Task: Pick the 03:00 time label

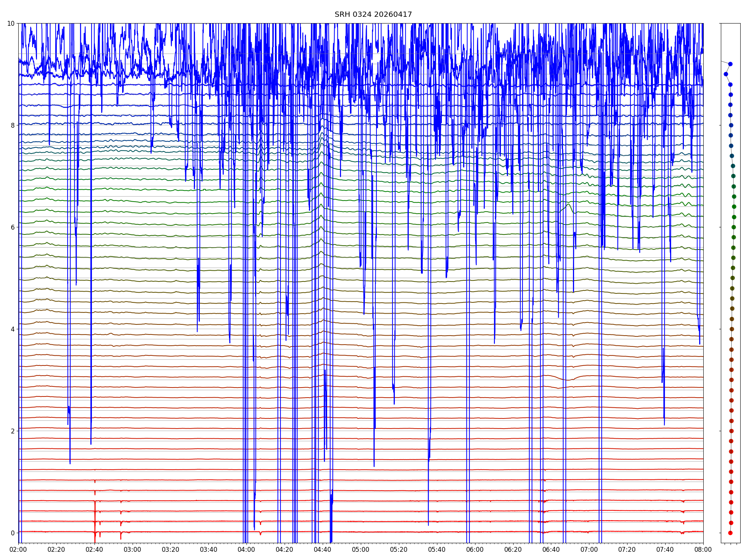Action: [133, 550]
